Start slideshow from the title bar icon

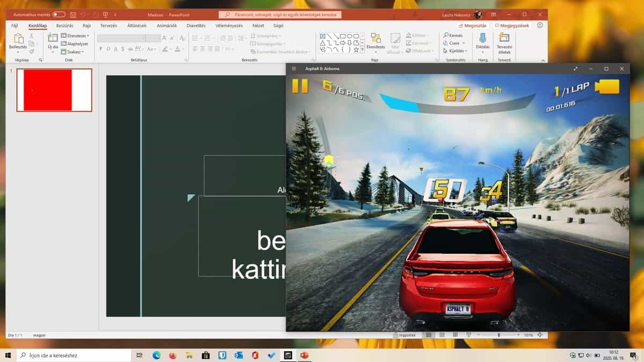coord(105,14)
